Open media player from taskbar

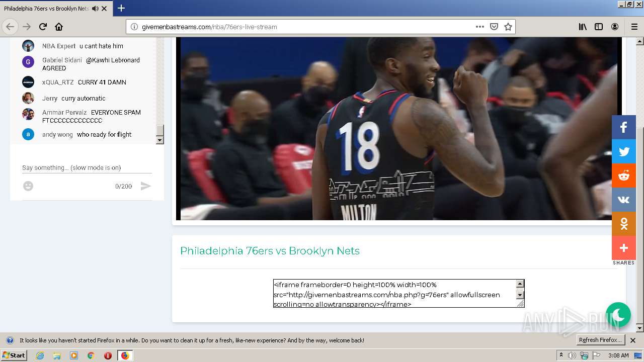click(x=74, y=355)
